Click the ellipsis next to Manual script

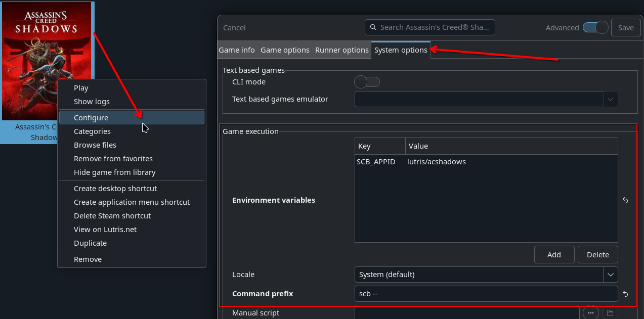(590, 313)
